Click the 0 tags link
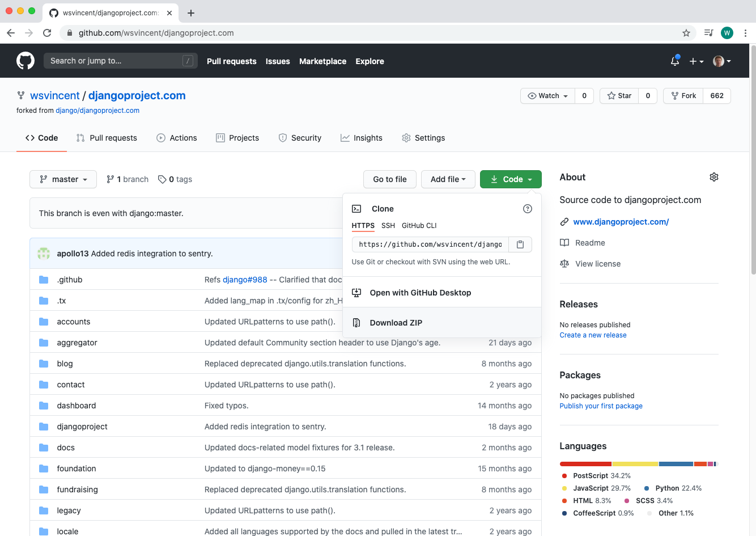Screen dimensions: 756x536 [x=175, y=179]
